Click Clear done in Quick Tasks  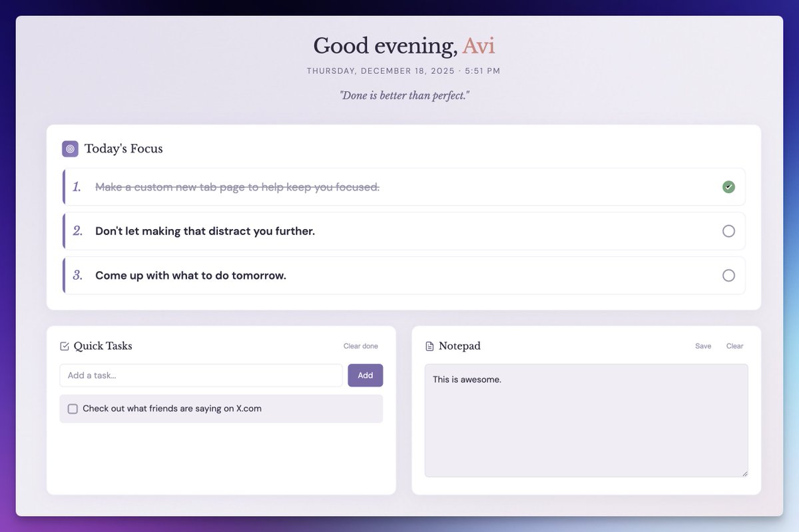click(361, 346)
